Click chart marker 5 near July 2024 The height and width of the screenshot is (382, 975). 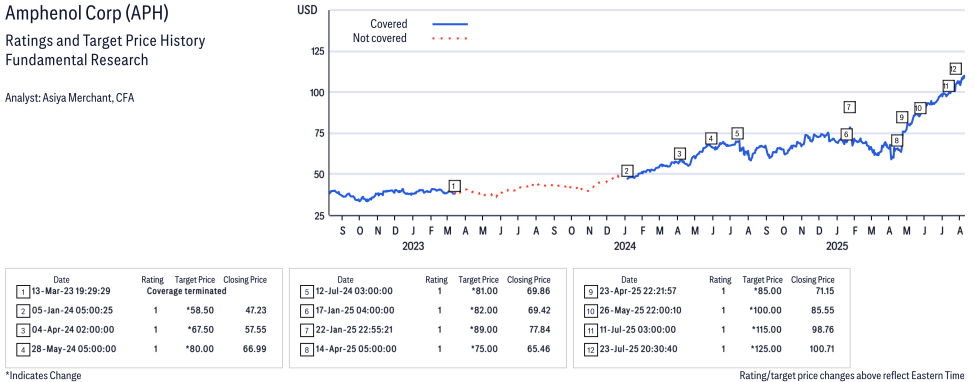[x=737, y=133]
